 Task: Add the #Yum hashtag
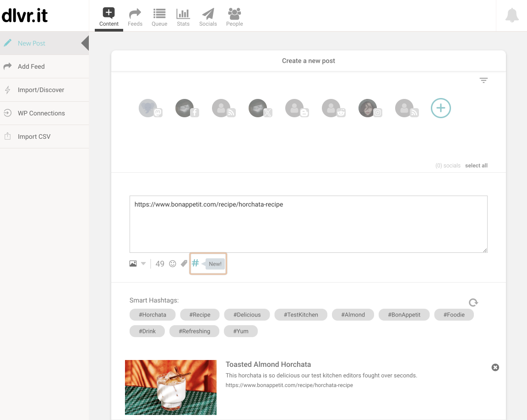(x=241, y=331)
